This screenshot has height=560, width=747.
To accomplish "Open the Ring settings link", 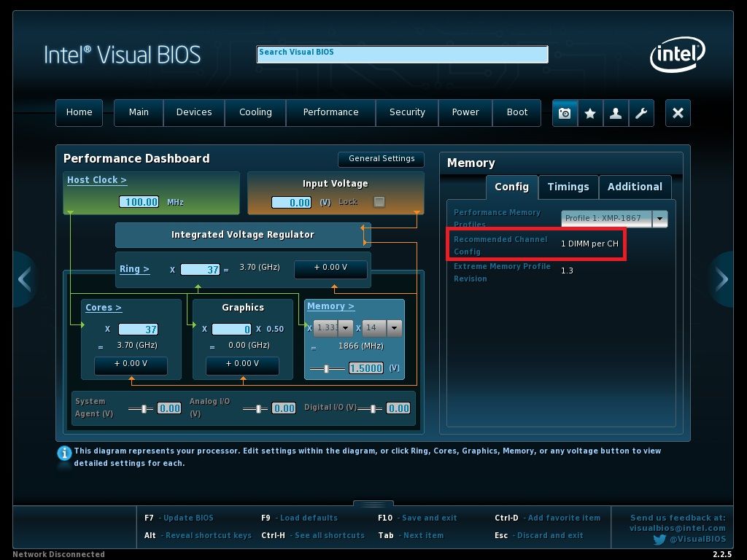I will 134,269.
